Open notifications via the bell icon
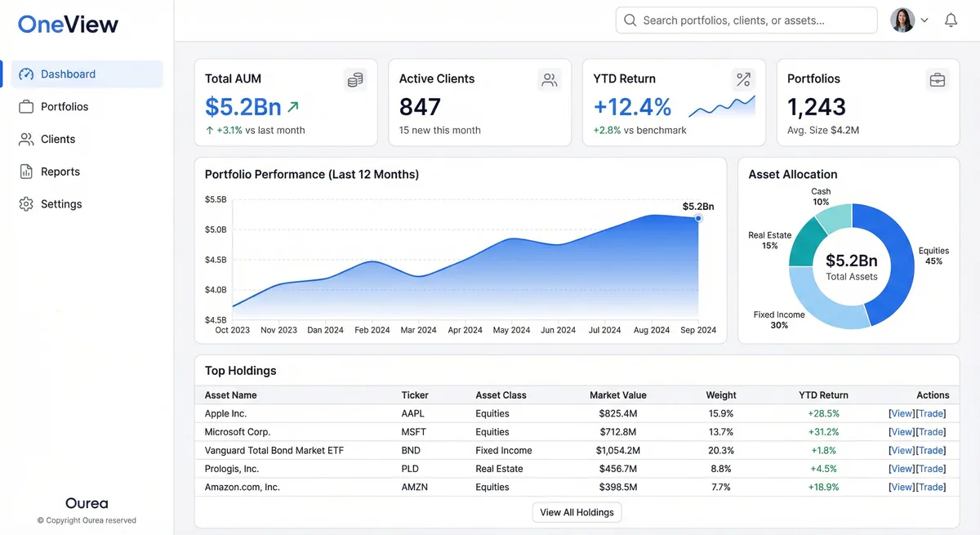Viewport: 980px width, 535px height. 951,20
